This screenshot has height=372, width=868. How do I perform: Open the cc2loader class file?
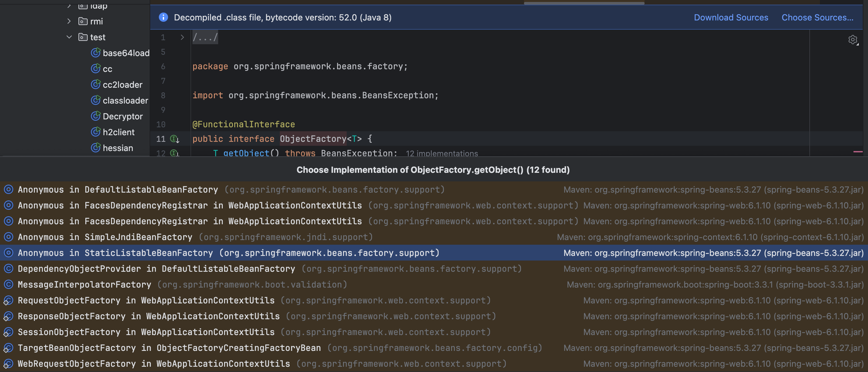coord(122,85)
